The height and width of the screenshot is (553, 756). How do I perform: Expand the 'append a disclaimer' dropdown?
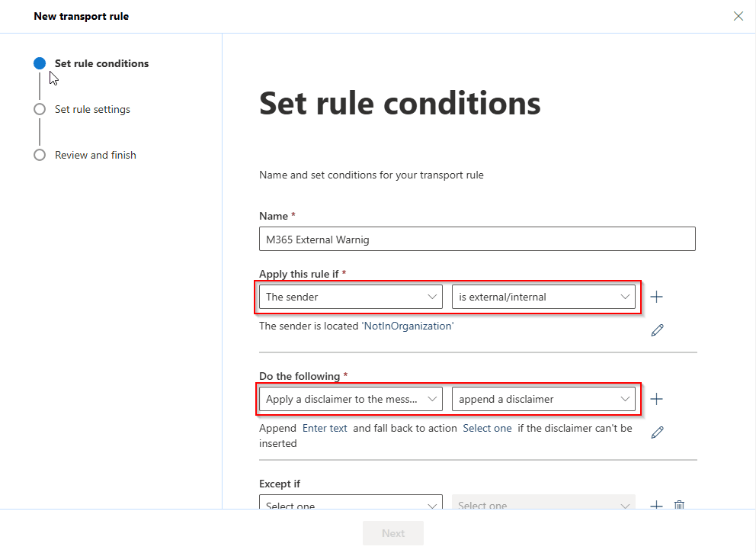click(x=543, y=398)
